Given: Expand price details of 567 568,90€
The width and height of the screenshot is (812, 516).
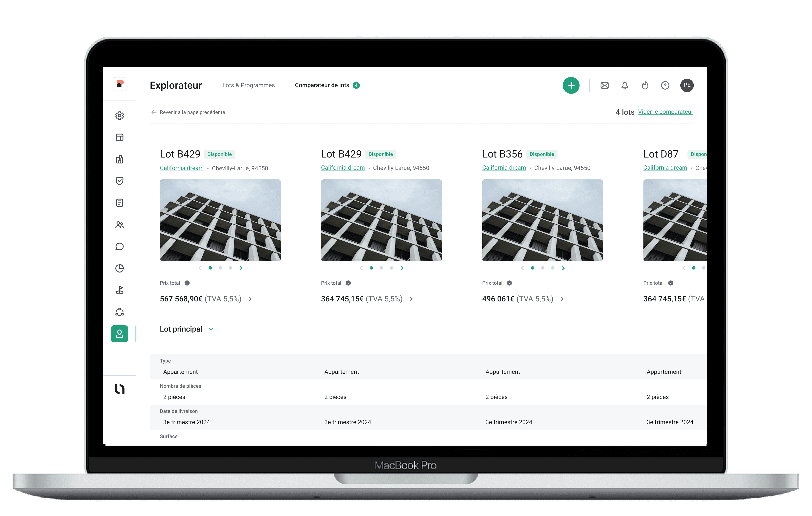Looking at the screenshot, I should (x=250, y=299).
